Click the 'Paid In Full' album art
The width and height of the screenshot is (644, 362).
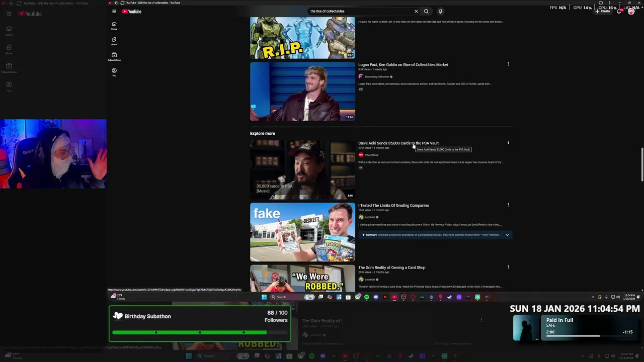point(527,328)
